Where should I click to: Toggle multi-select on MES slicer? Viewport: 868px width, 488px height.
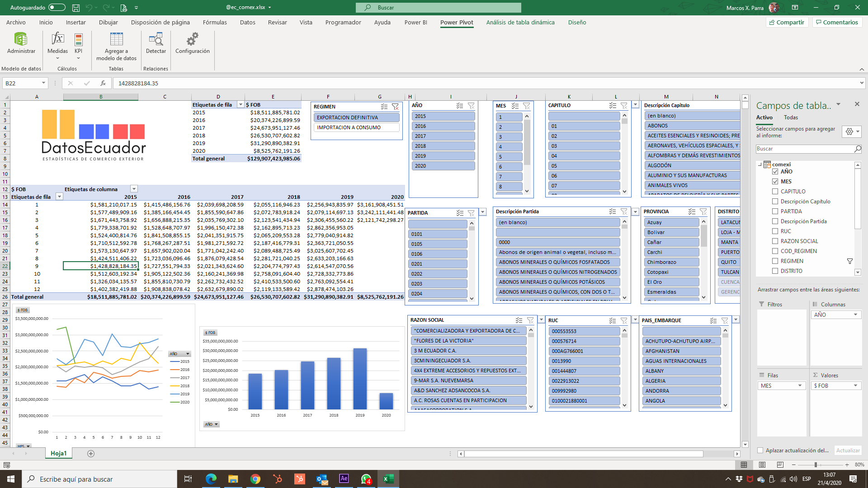click(x=515, y=106)
